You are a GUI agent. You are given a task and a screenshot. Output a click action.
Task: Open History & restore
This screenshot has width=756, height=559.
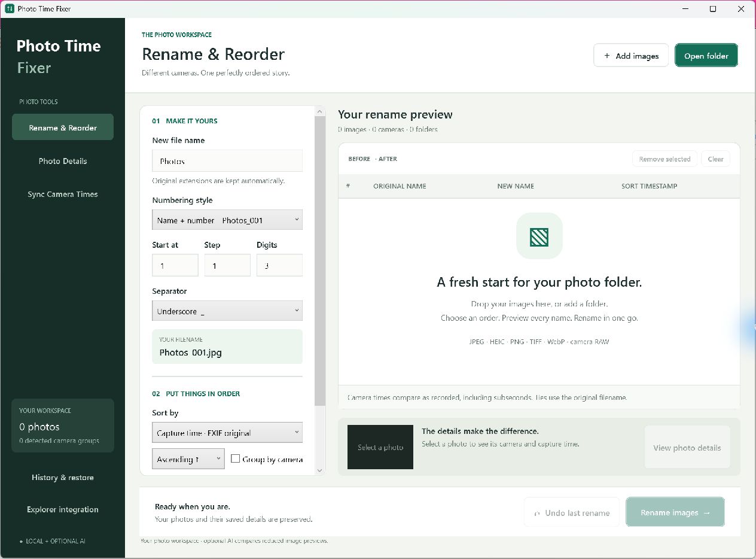pos(63,478)
